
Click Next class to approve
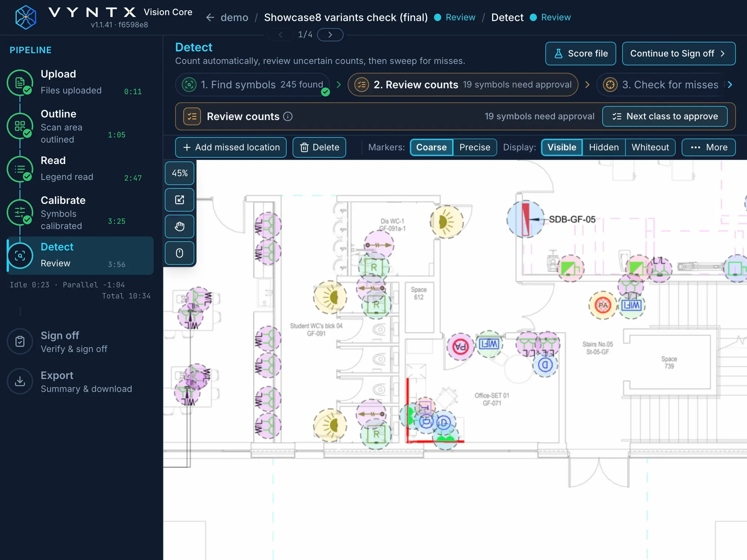point(665,116)
